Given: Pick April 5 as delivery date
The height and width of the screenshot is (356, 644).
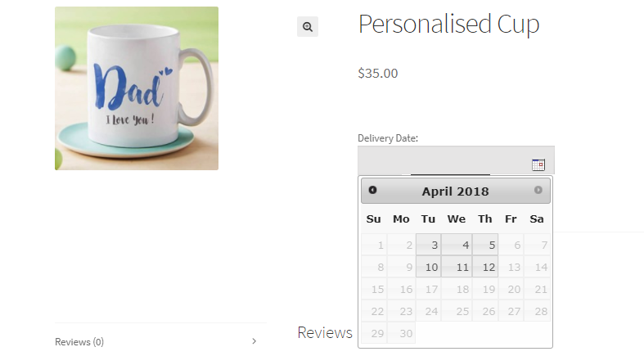Looking at the screenshot, I should [x=484, y=245].
